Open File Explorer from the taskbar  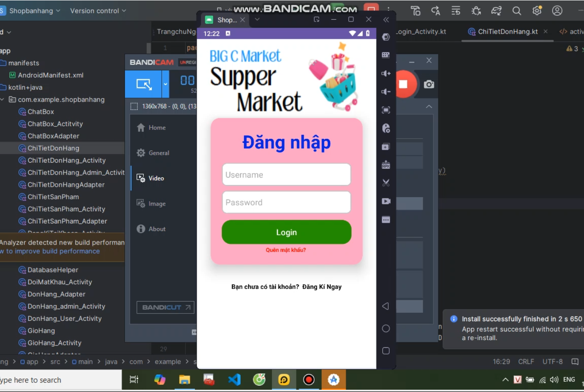click(x=185, y=380)
